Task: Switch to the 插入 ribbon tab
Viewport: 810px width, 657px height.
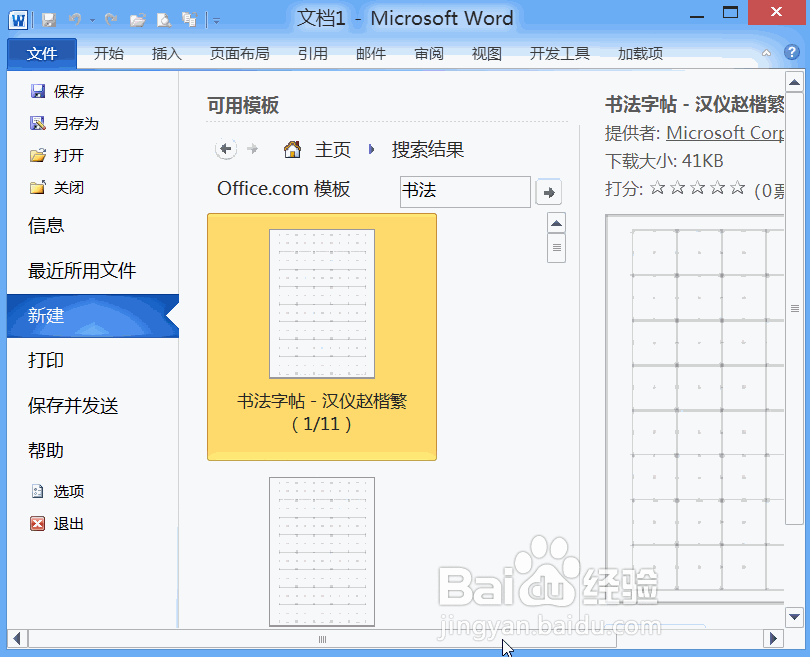Action: tap(166, 53)
